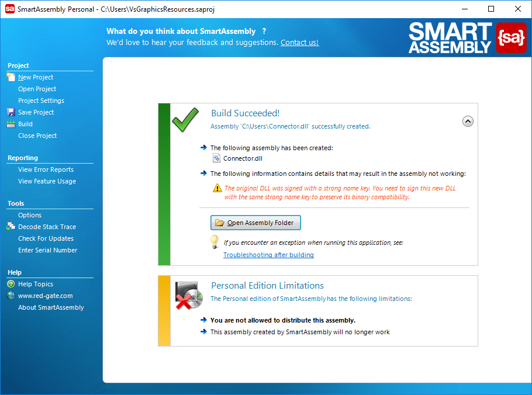Click the Build icon in sidebar

tap(11, 124)
